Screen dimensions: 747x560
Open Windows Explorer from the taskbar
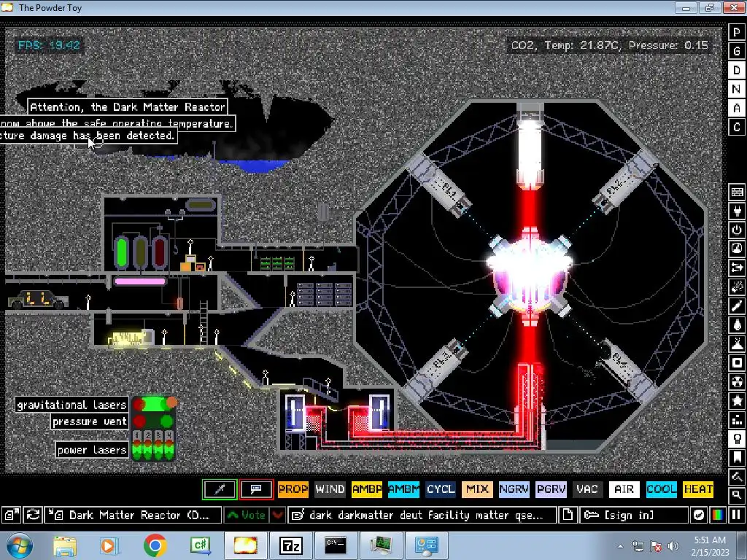pos(64,545)
